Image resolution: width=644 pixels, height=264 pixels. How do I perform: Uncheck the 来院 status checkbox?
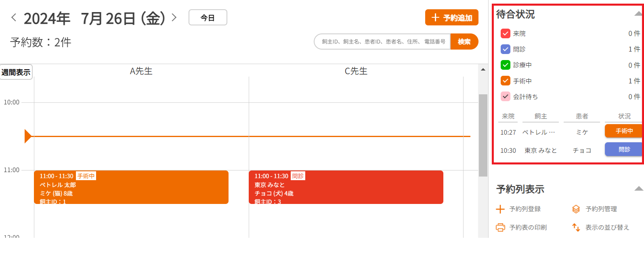click(505, 33)
